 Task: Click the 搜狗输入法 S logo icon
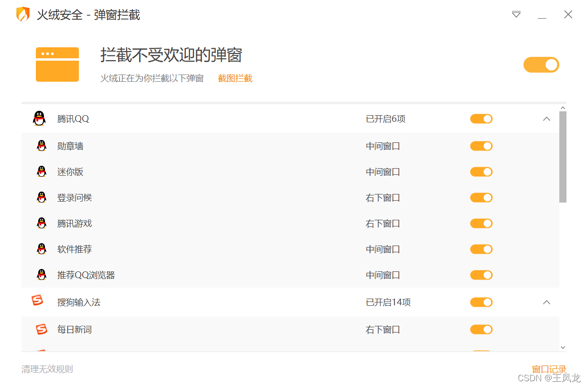coord(37,301)
